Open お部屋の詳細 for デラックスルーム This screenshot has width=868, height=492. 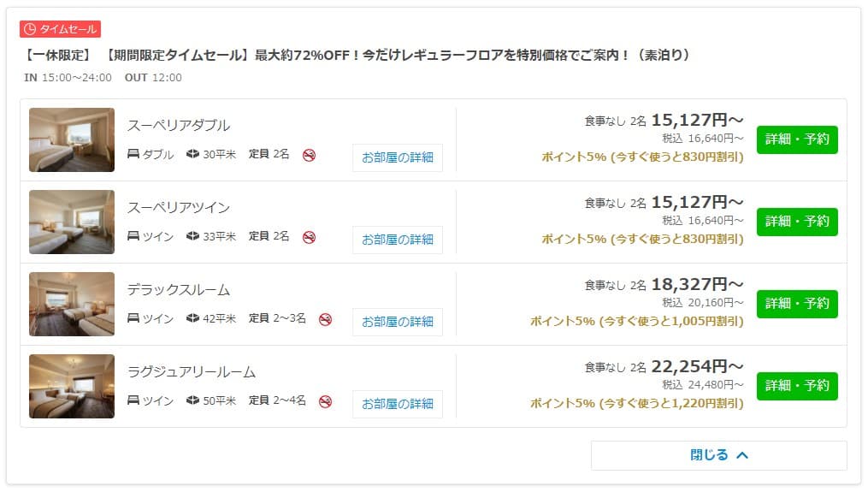point(398,322)
